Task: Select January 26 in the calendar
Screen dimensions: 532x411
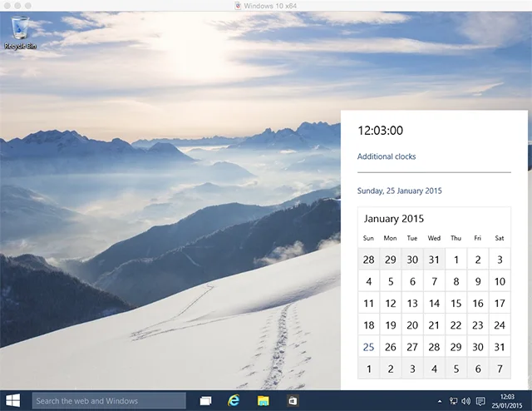Action: (391, 347)
